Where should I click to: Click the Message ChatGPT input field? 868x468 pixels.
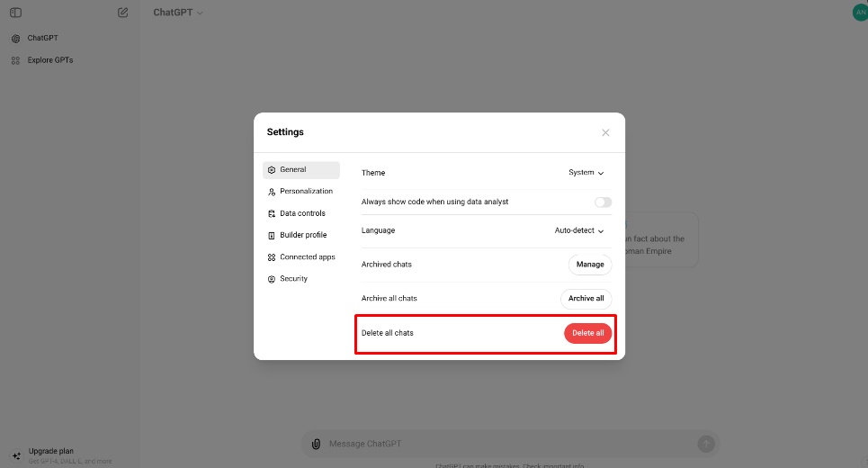pos(509,445)
